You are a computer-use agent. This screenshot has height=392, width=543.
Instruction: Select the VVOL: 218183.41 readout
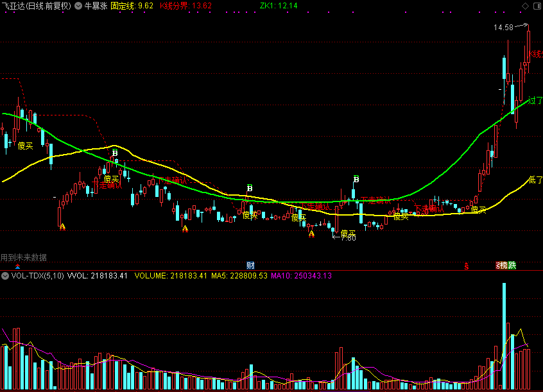[x=98, y=276]
